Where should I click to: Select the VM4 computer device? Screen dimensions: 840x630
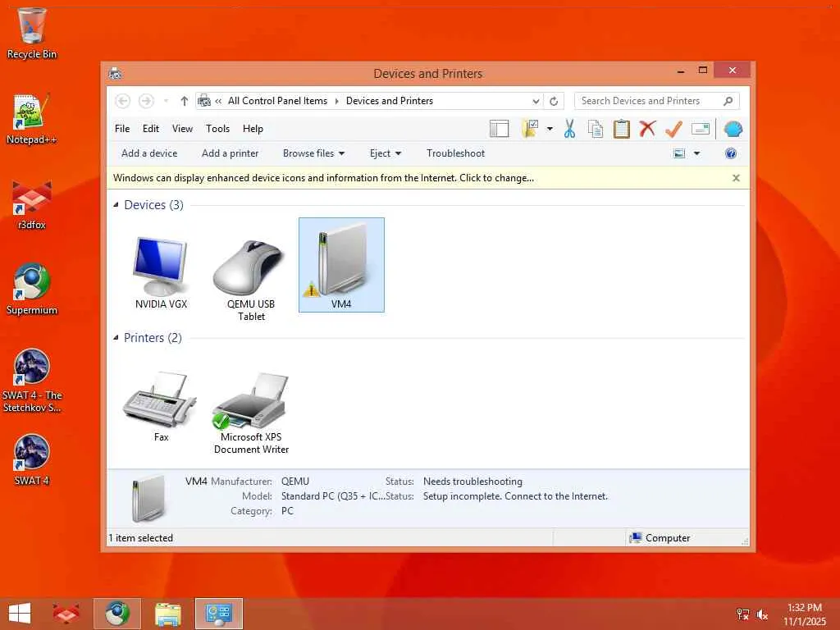[x=341, y=265]
